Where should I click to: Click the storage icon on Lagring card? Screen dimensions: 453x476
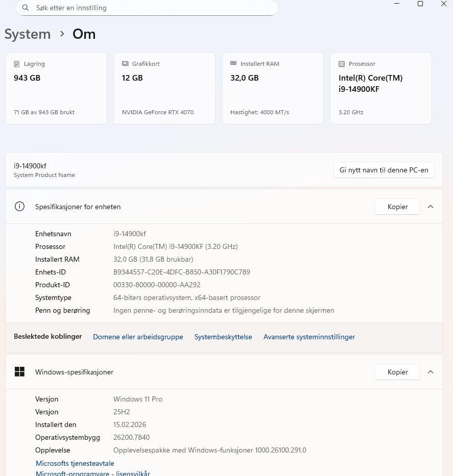[x=17, y=64]
